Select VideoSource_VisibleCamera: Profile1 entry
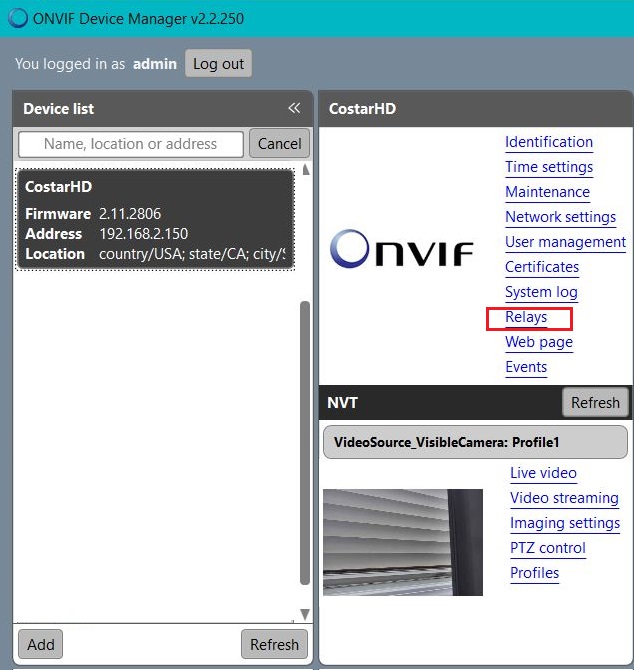The width and height of the screenshot is (634, 670). click(476, 442)
